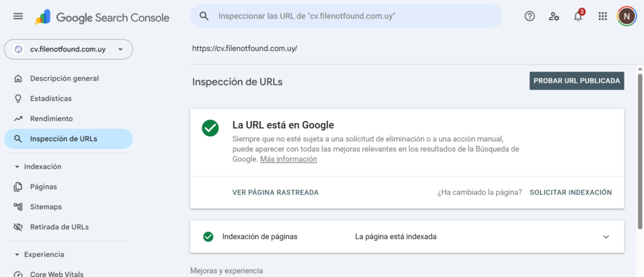Click the Google Search Console logo

pos(102,17)
